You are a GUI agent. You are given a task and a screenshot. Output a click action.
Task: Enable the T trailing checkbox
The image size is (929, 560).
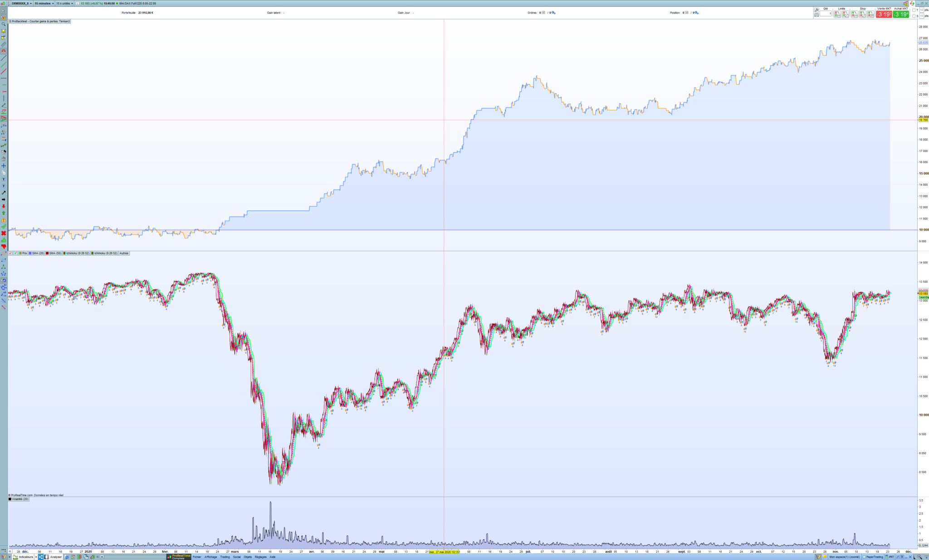click(x=914, y=10)
